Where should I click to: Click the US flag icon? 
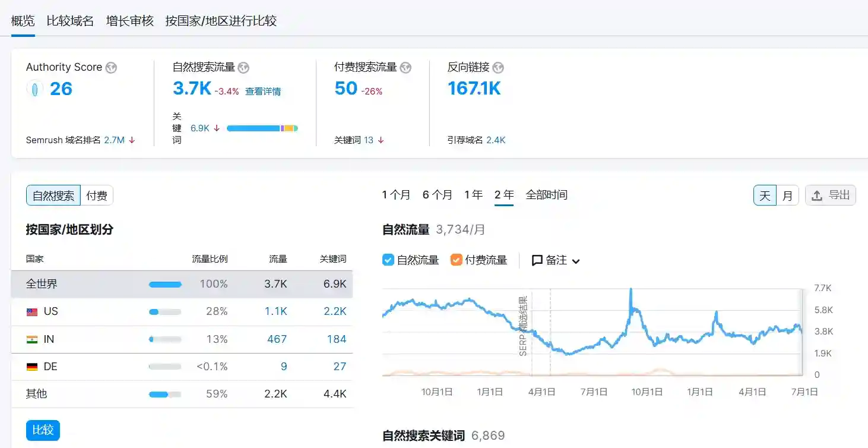coord(32,312)
